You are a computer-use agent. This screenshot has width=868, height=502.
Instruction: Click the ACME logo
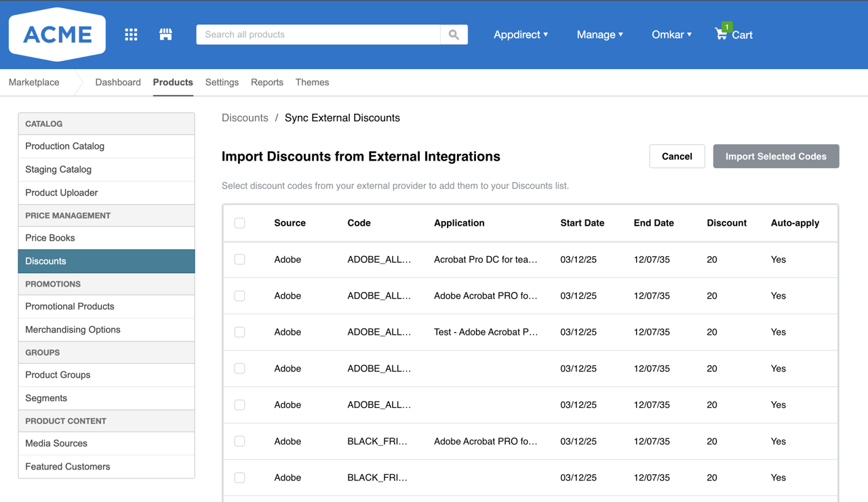click(57, 35)
